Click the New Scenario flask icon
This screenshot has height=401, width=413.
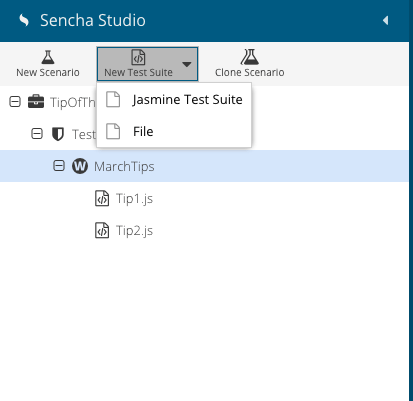[x=48, y=57]
